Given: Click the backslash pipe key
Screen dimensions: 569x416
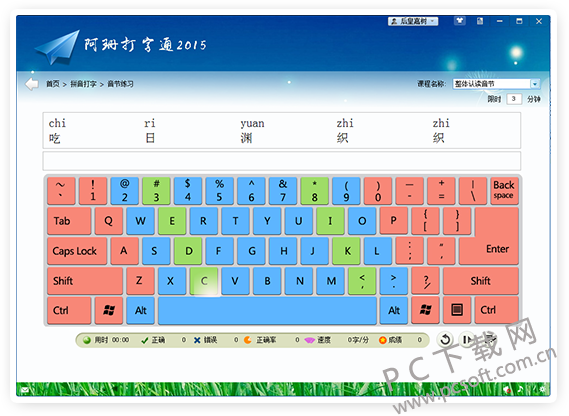Looking at the screenshot, I should tap(472, 190).
